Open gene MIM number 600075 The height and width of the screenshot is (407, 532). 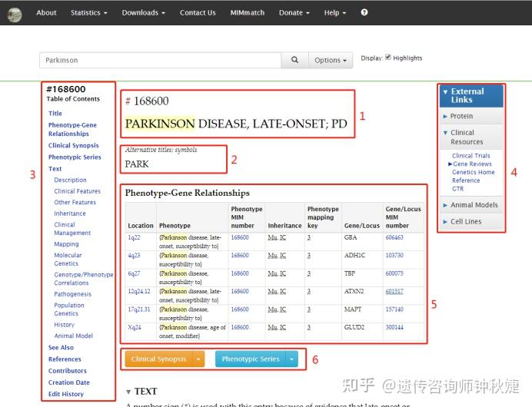coord(394,273)
